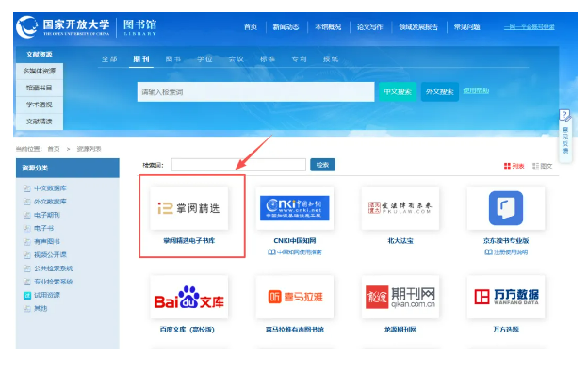
Task: Switch search scope to 期刊
Action: point(141,59)
